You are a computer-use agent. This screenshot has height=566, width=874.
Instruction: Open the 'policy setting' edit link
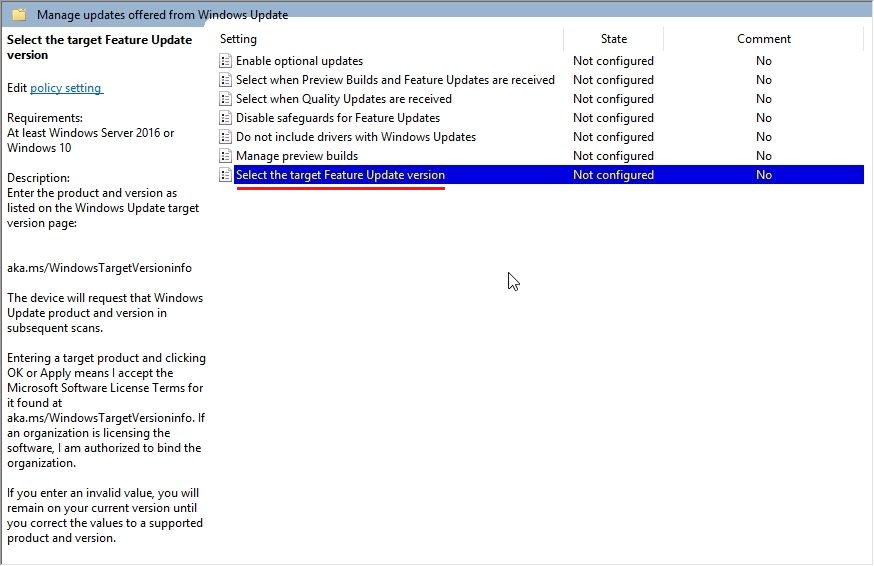pos(66,88)
